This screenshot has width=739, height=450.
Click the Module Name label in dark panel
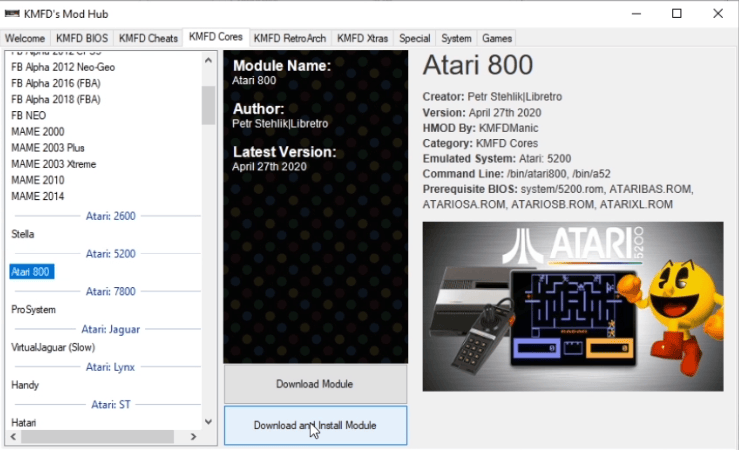282,65
